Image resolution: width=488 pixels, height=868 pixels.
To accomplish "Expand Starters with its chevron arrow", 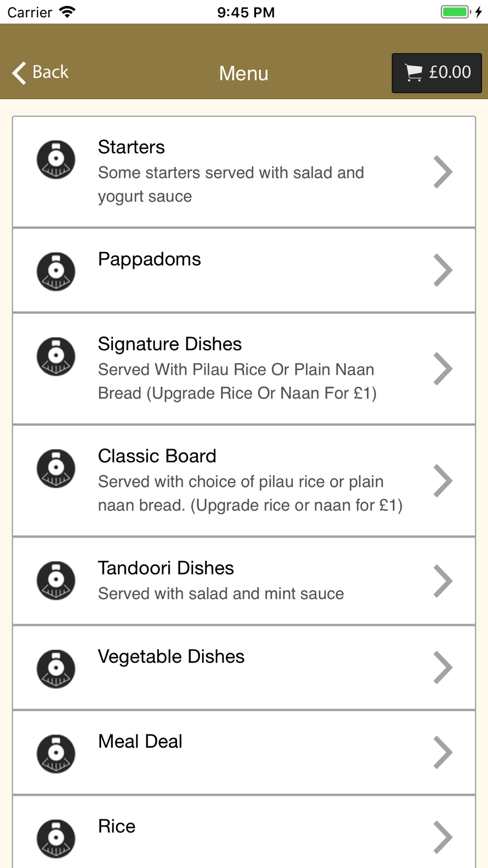I will [x=443, y=172].
